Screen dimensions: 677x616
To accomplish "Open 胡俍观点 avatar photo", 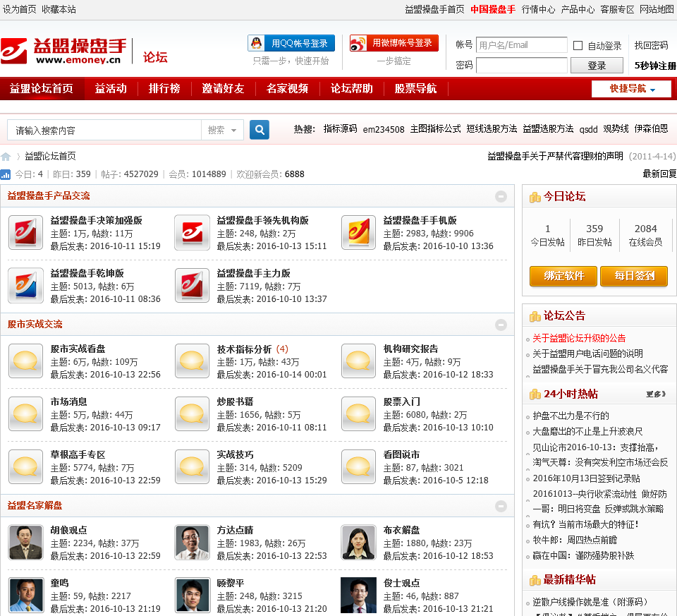I will tap(25, 543).
